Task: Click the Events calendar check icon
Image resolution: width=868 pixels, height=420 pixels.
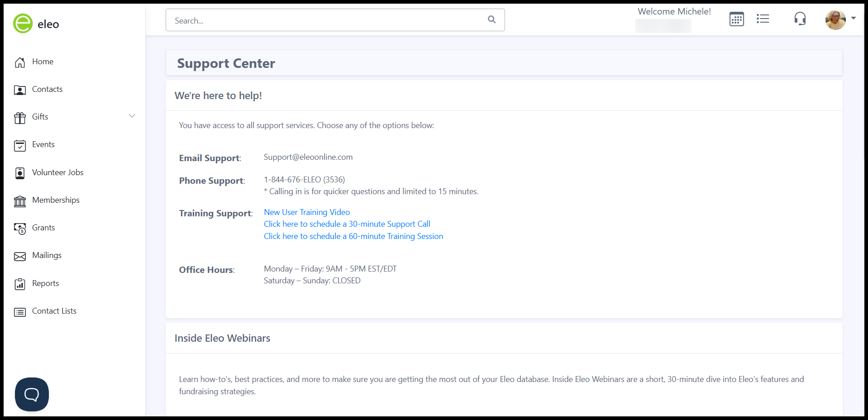Action: tap(20, 145)
